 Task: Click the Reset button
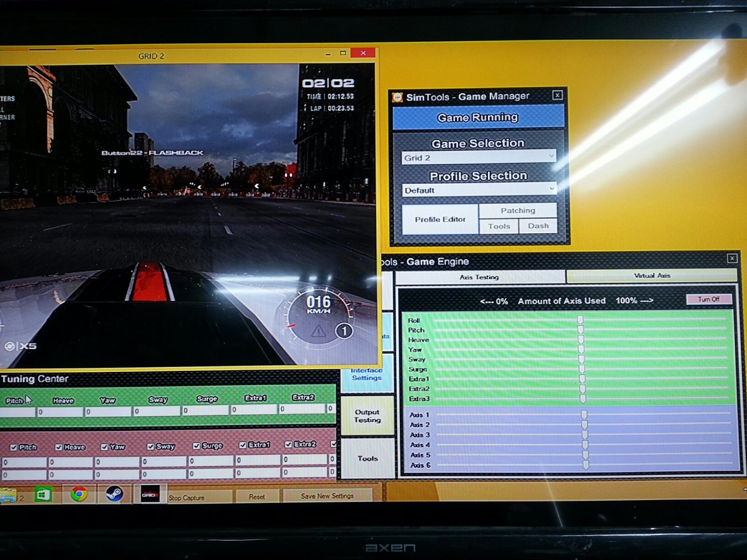click(257, 497)
